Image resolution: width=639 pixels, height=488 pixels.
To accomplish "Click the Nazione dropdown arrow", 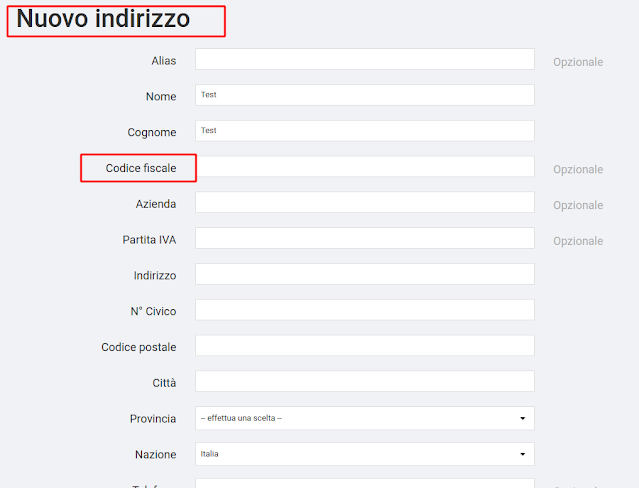I will tap(522, 454).
